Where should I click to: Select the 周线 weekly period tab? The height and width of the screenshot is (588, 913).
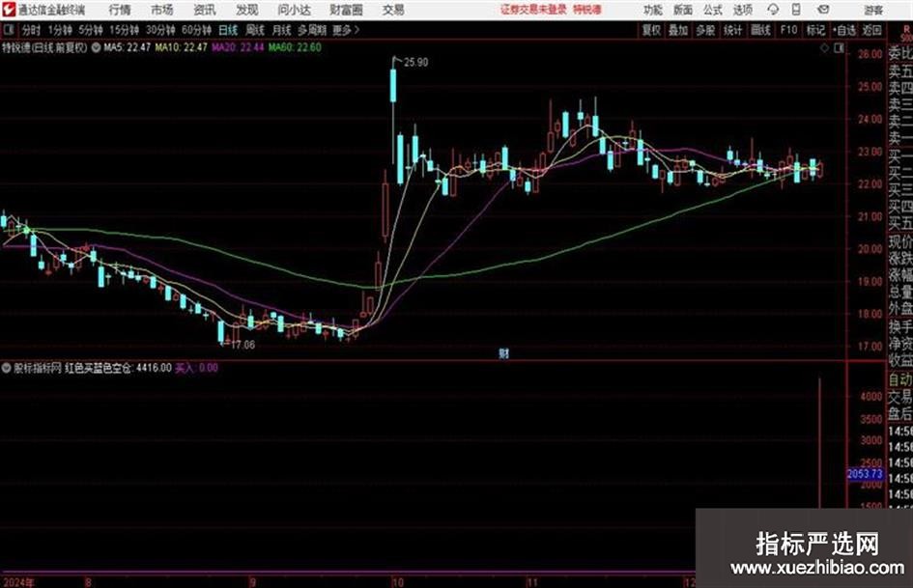click(x=255, y=30)
